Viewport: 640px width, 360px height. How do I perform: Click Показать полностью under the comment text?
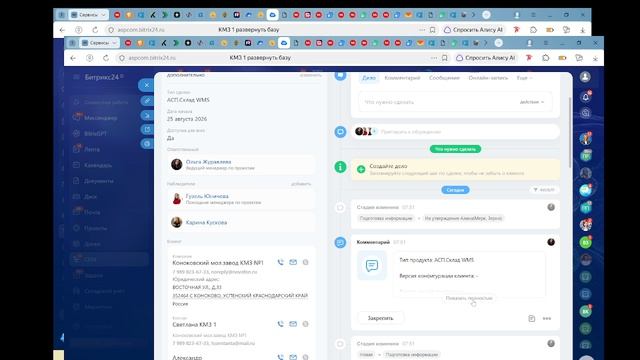coord(469,298)
